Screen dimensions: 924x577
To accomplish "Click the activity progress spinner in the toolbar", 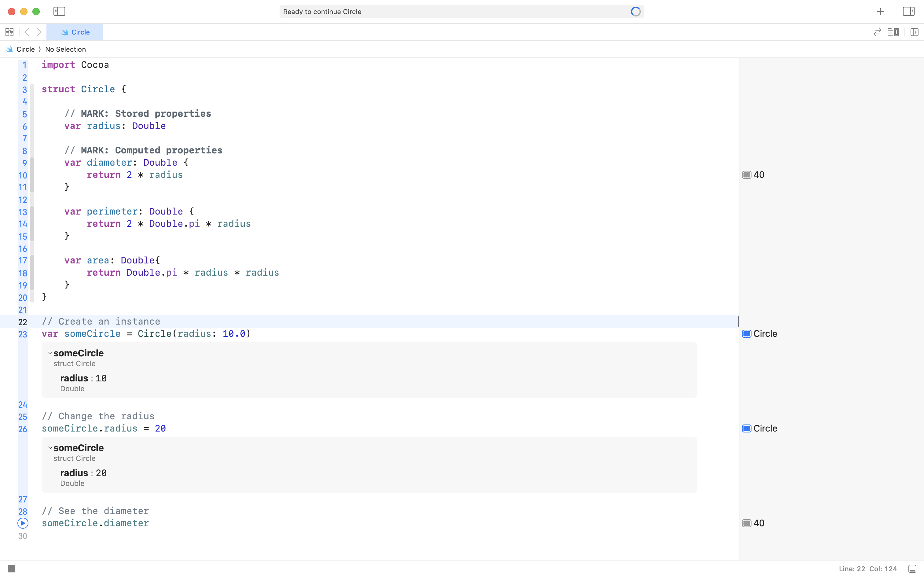I will click(635, 11).
